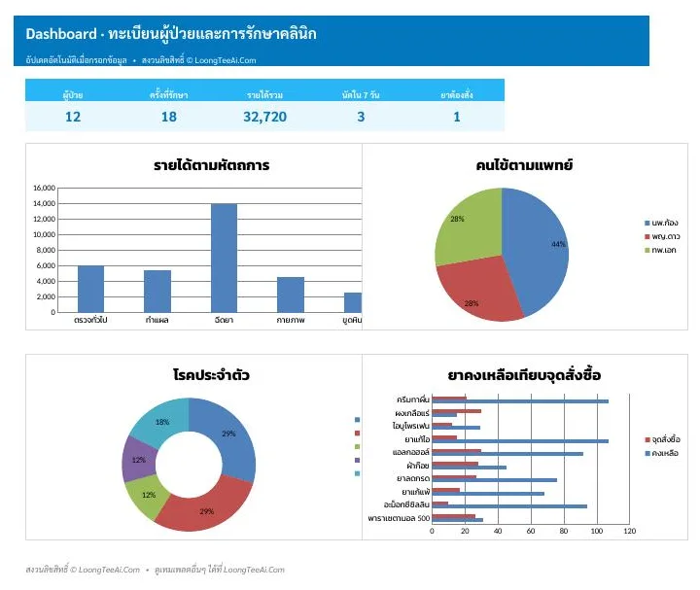Screen dimensions: 700x590
Task: Click the legend label 'นพ.ก้อง'
Action: pyautogui.click(x=665, y=223)
